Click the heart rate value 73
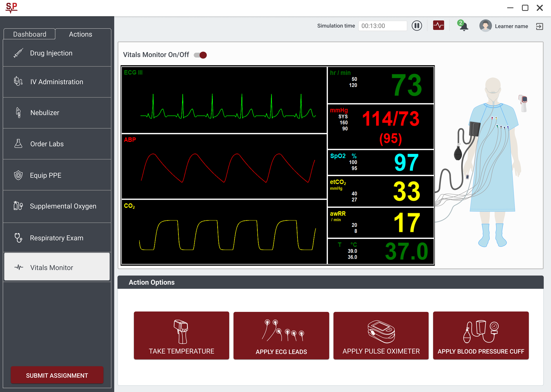This screenshot has height=392, width=551. pyautogui.click(x=406, y=85)
